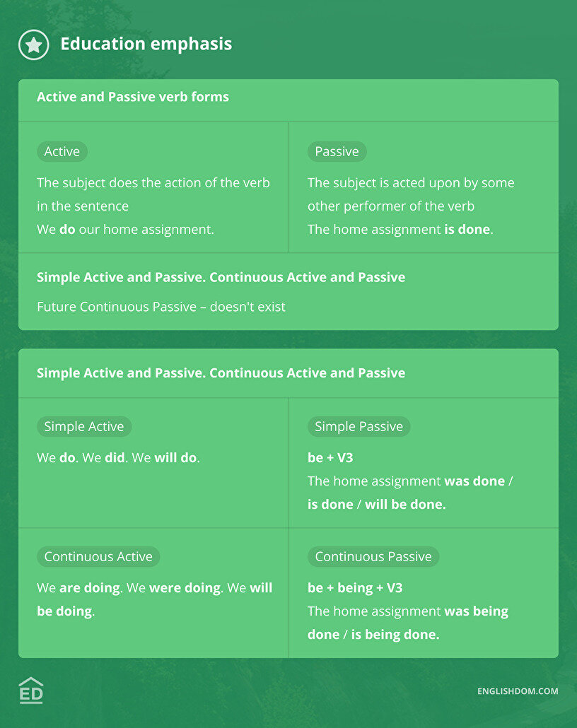Image resolution: width=577 pixels, height=728 pixels.
Task: Click the ED logo icon
Action: [31, 691]
